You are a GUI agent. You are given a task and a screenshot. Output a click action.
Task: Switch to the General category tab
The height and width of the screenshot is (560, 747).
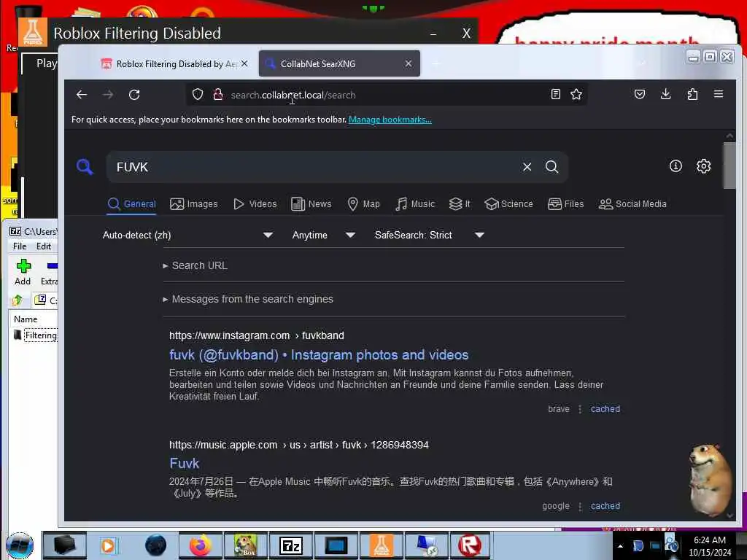pos(132,204)
